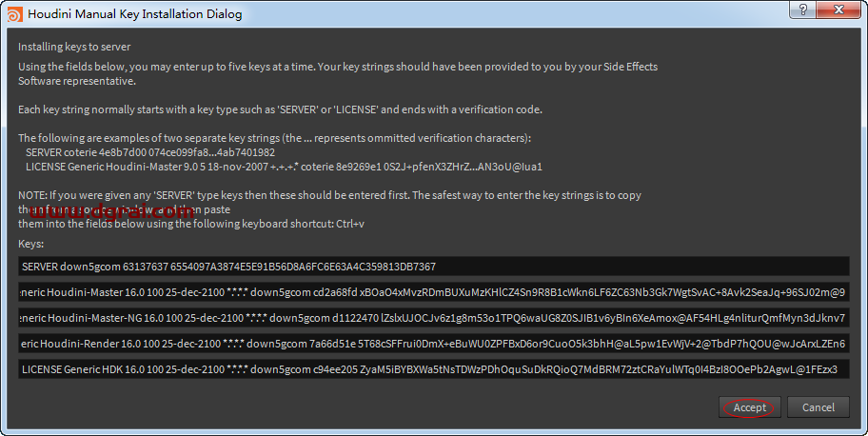The image size is (868, 436).
Task: Click the Houdini logo icon in title bar
Action: (15, 14)
